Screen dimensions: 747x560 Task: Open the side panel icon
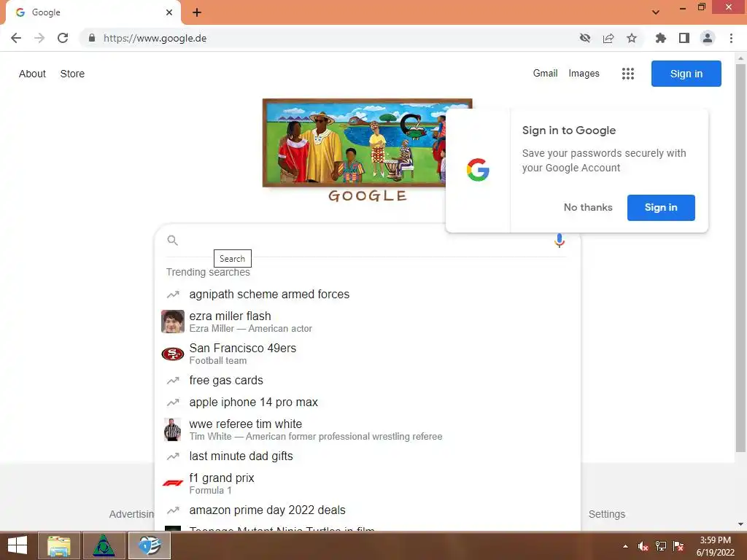(x=684, y=38)
